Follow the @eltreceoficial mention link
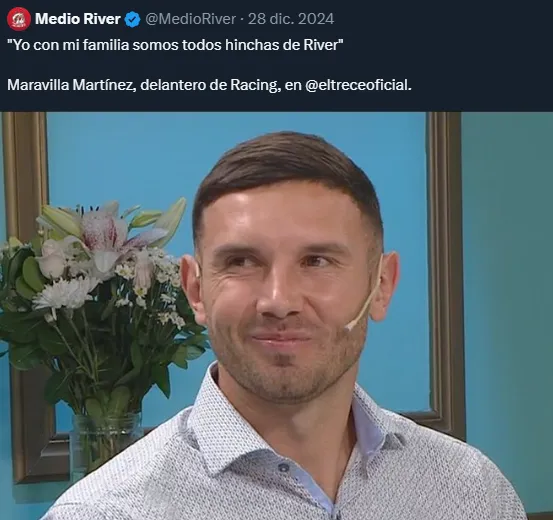 pyautogui.click(x=358, y=85)
